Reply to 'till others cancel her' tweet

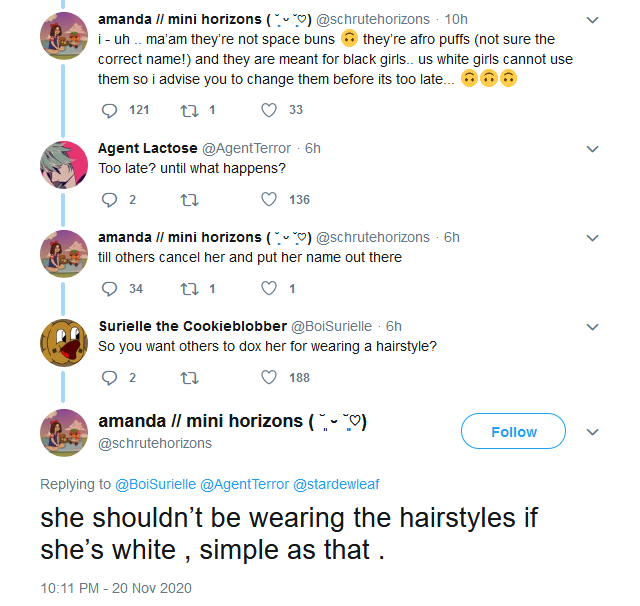(x=110, y=288)
